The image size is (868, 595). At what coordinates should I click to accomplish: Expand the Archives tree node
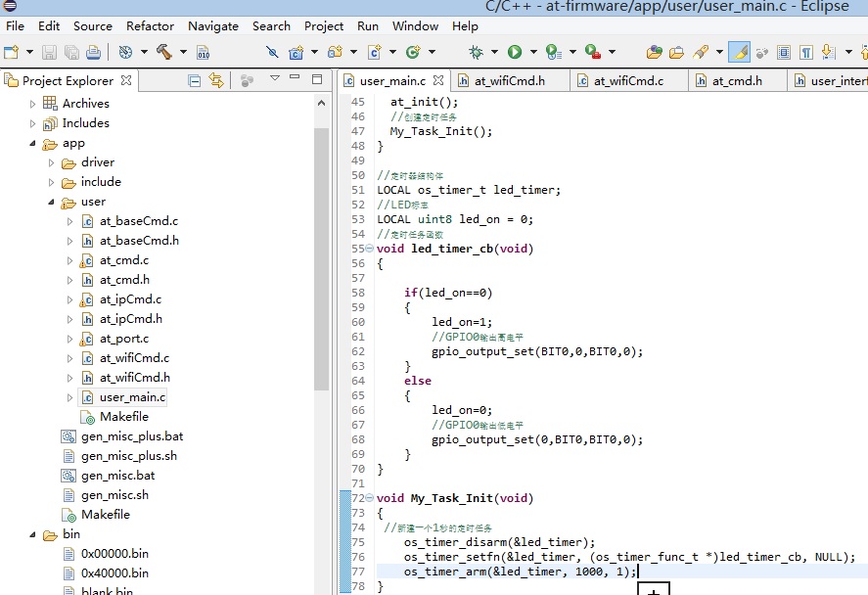click(32, 104)
